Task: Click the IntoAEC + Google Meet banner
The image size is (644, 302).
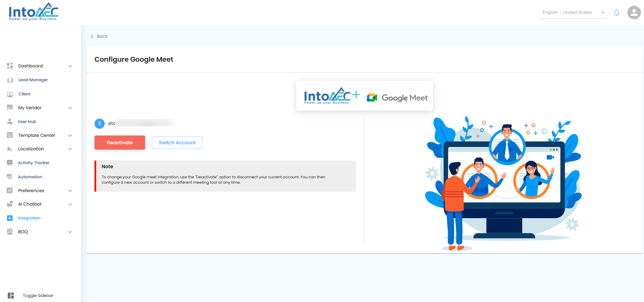Action: click(x=365, y=96)
